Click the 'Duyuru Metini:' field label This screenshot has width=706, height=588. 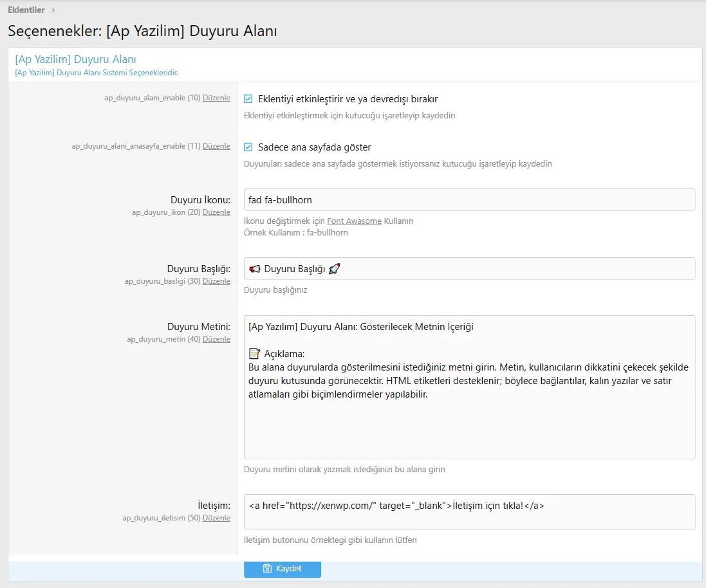199,327
